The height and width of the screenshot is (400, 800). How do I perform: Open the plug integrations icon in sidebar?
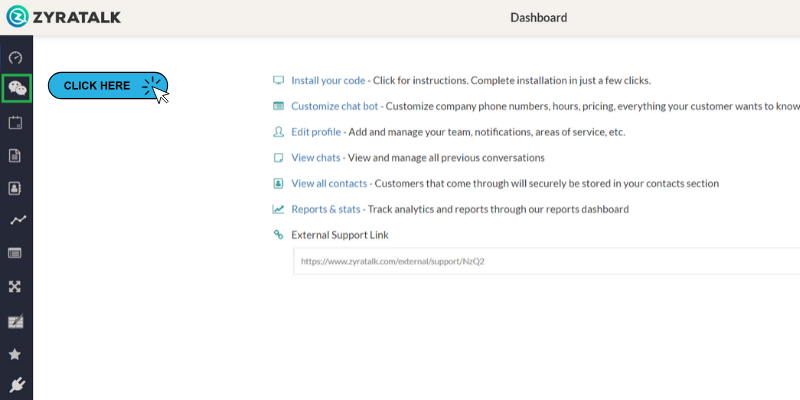click(17, 385)
